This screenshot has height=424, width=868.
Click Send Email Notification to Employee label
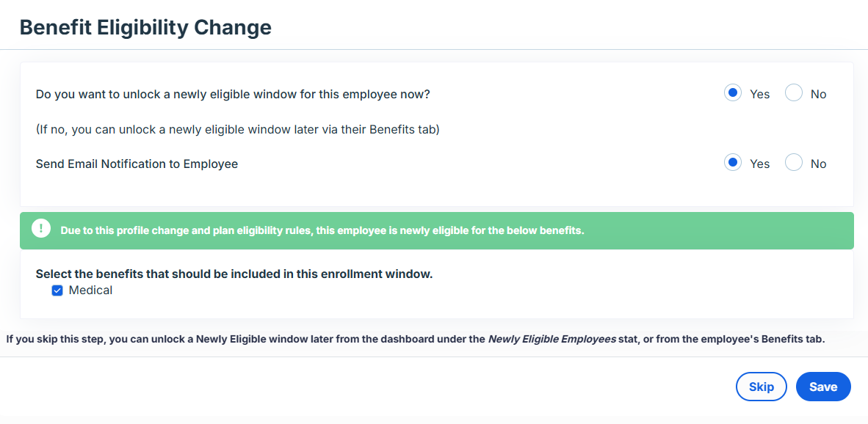(137, 164)
